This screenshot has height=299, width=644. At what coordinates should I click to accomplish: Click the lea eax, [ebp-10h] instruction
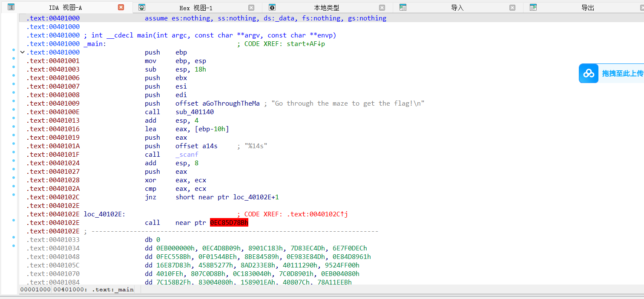pos(187,129)
